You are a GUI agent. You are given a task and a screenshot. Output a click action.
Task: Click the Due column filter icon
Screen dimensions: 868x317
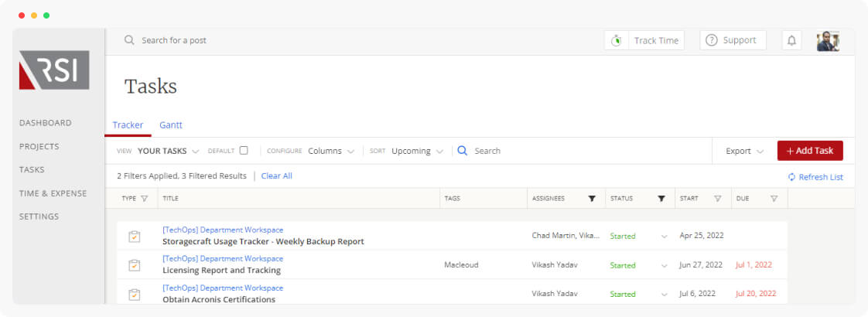[x=774, y=199]
